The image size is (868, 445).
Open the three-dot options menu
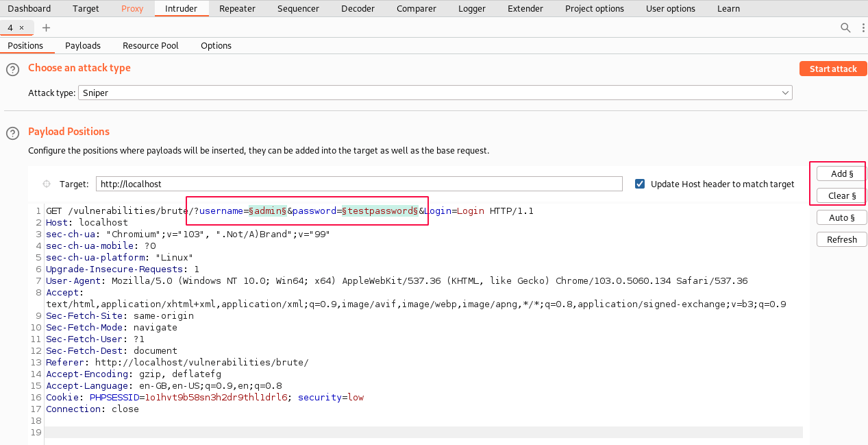pyautogui.click(x=863, y=27)
